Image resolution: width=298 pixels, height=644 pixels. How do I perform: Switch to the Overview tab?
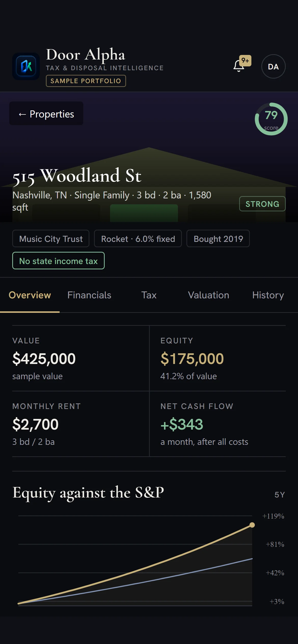tap(30, 295)
